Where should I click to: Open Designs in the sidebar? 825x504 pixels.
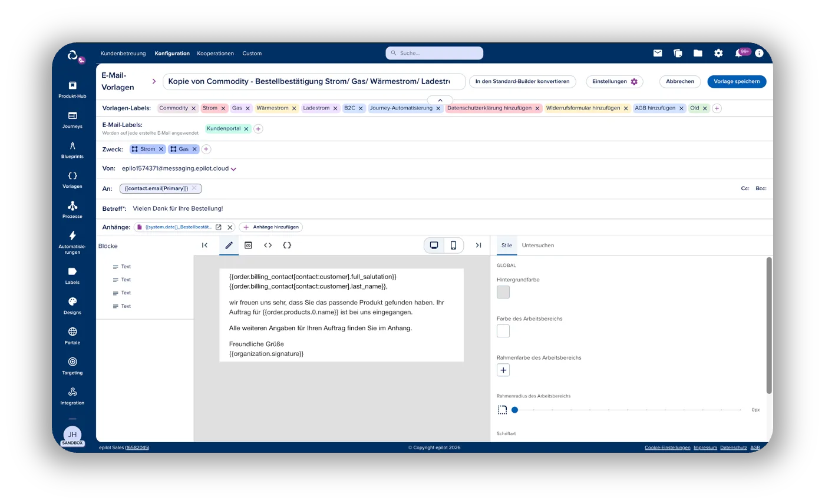[72, 306]
